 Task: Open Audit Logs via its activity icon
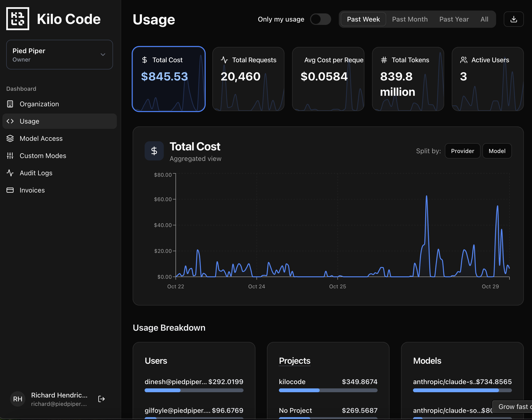[x=10, y=173]
